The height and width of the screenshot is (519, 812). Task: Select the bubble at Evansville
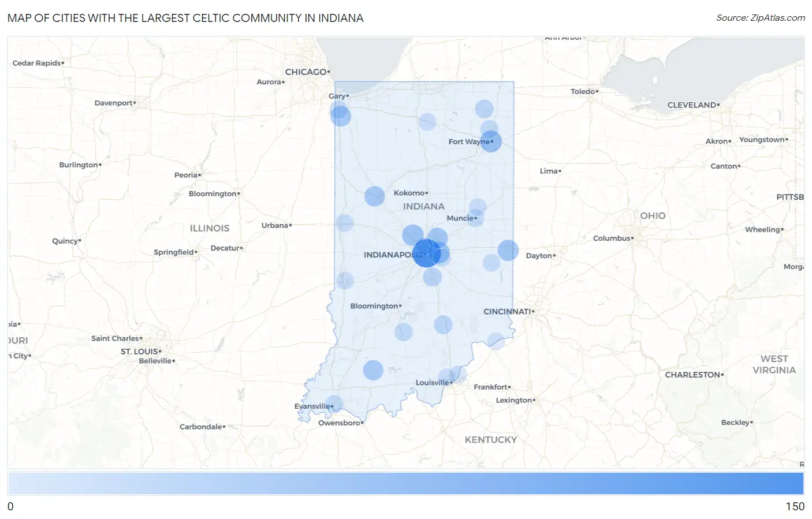(x=334, y=405)
